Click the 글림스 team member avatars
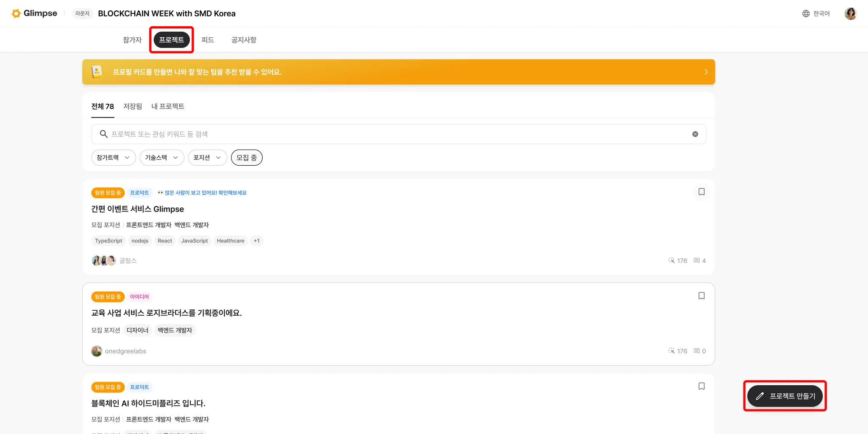 point(104,260)
